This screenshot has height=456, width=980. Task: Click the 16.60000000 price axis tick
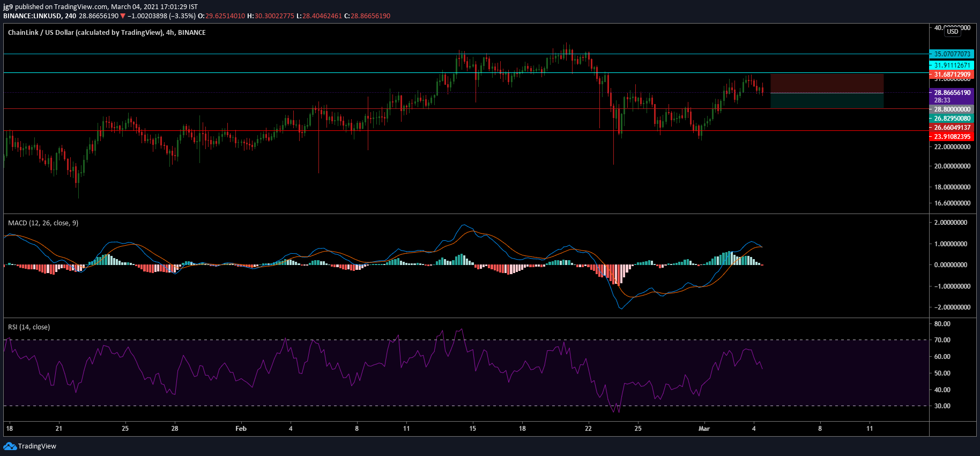[952, 203]
